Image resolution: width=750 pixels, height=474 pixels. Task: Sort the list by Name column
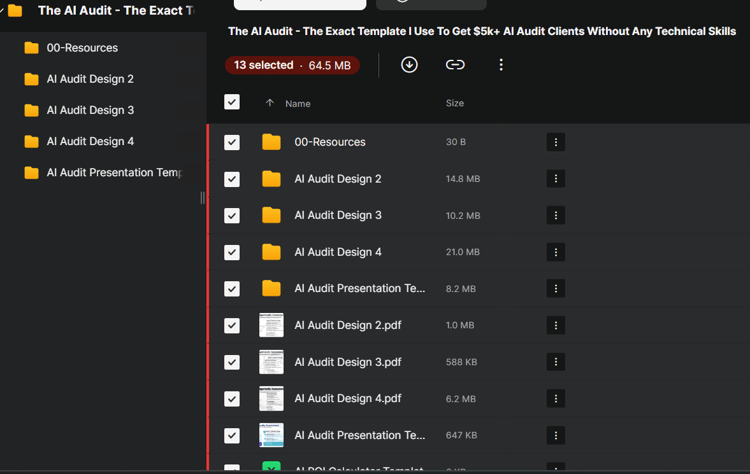[x=298, y=104]
